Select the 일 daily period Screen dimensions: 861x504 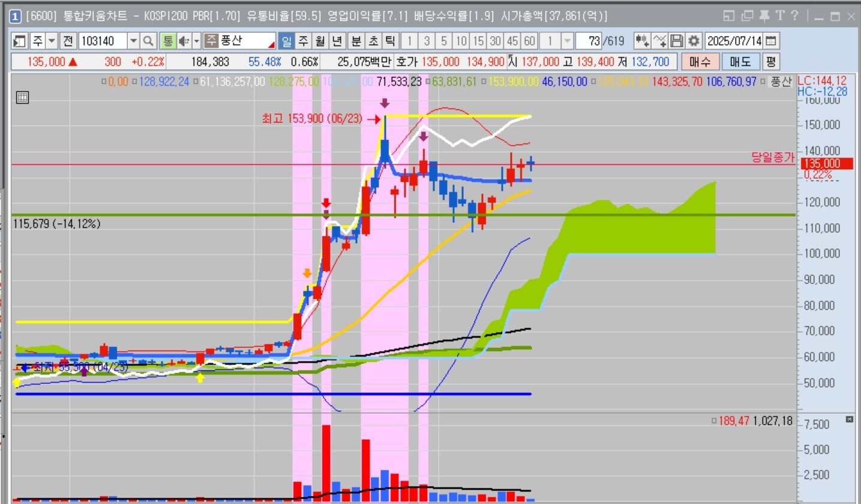click(287, 41)
